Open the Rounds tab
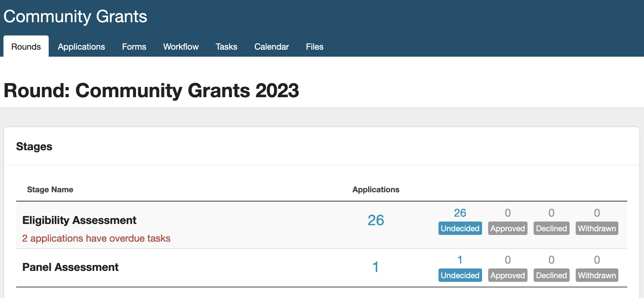644x298 pixels. tap(26, 47)
